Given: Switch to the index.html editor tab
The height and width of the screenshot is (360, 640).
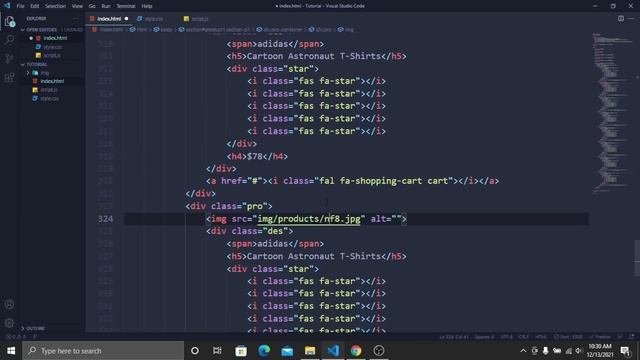Looking at the screenshot, I should [x=109, y=19].
